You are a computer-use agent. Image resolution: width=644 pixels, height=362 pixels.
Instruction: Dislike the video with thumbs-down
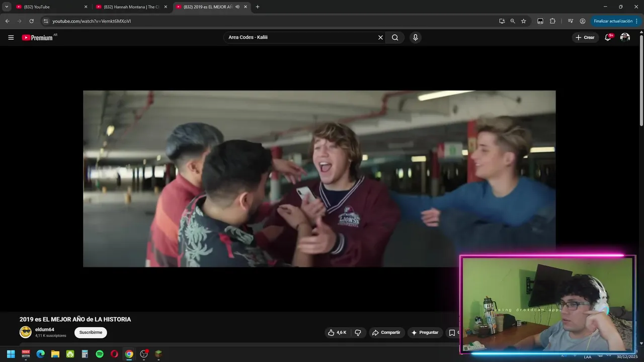(x=358, y=332)
